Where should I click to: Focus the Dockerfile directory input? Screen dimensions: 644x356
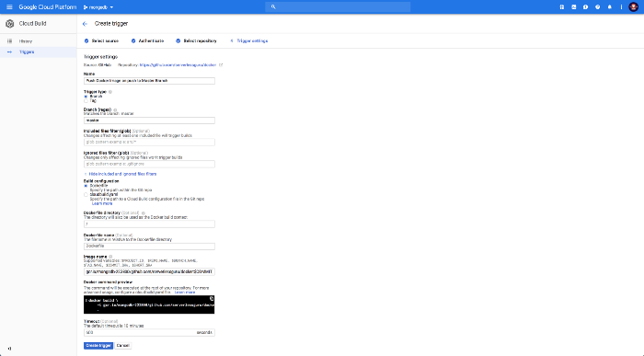149,224
